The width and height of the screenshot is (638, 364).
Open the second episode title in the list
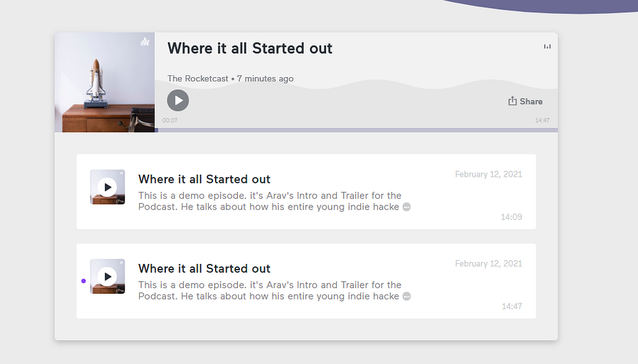tap(204, 269)
